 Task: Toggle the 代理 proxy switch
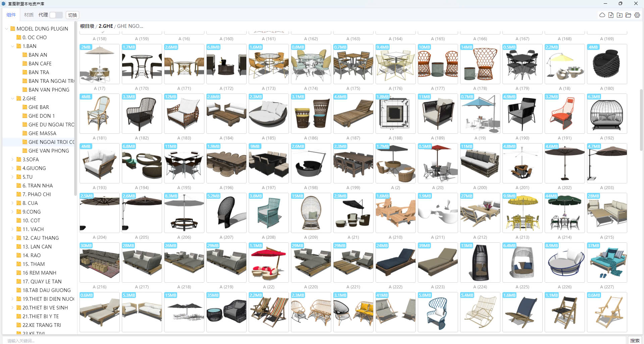point(56,15)
